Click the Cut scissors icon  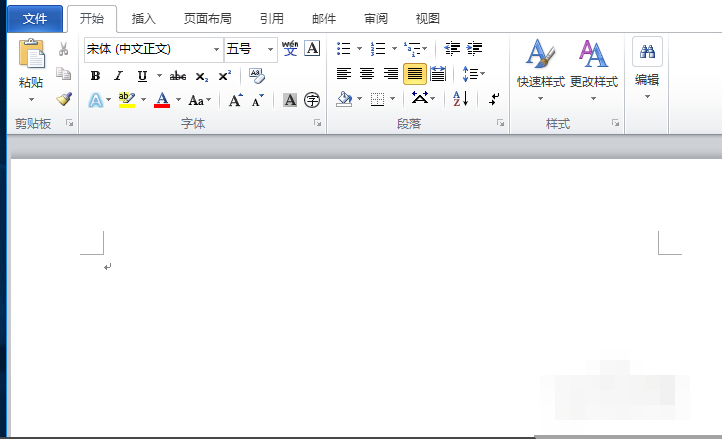point(64,49)
